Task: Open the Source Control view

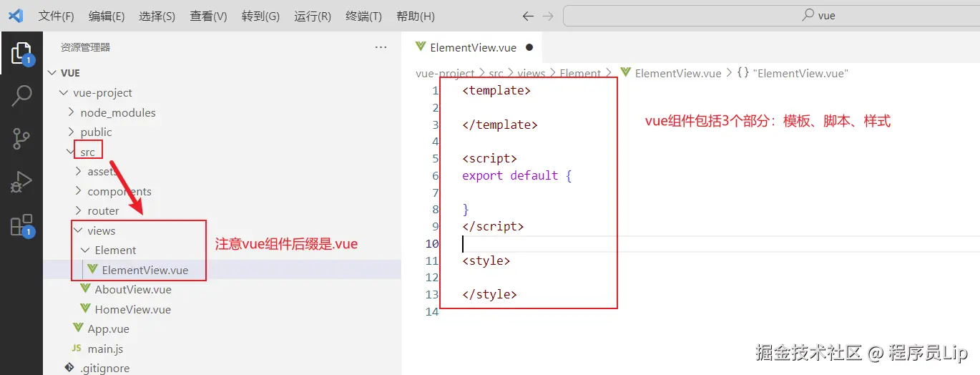Action: click(21, 139)
